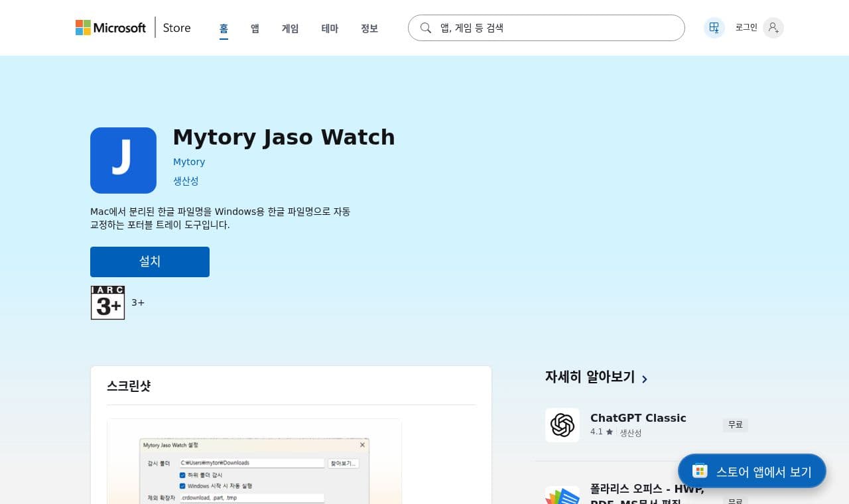Click the 스크린샷 heading
Screen dimensions: 849x504
[129, 386]
